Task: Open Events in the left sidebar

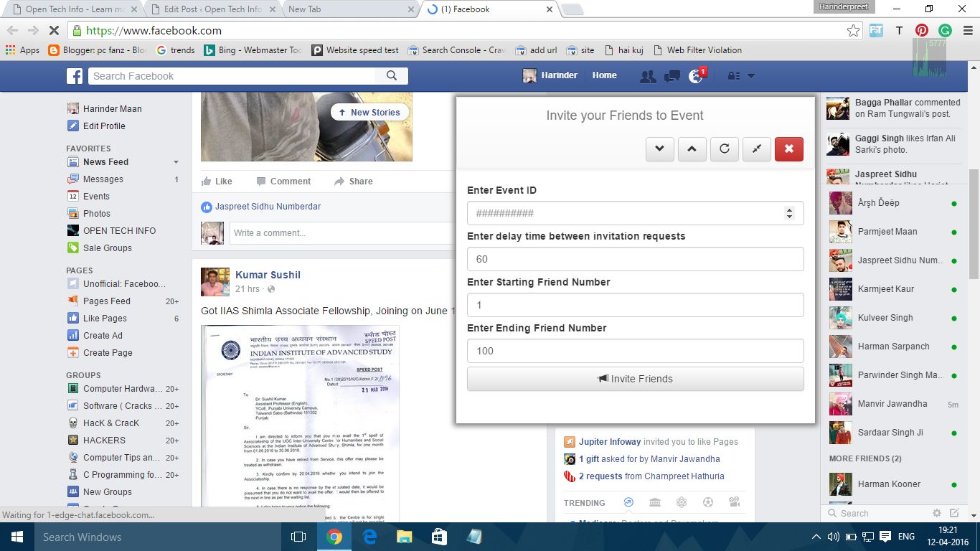Action: (95, 197)
